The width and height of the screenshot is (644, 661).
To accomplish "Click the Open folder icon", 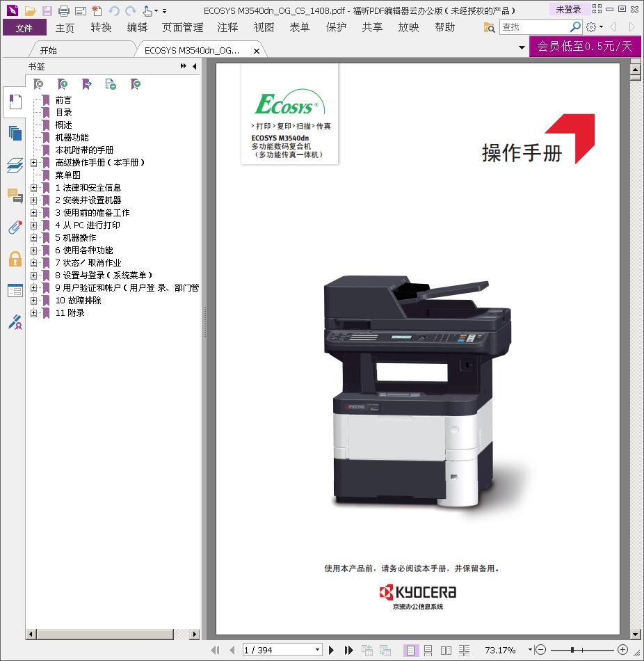I will tap(30, 10).
